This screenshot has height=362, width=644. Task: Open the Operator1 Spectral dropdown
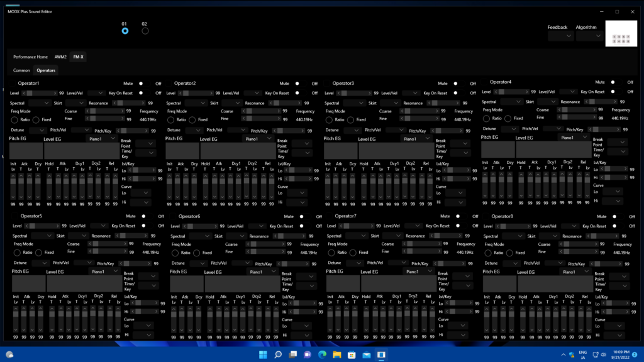coord(39,103)
